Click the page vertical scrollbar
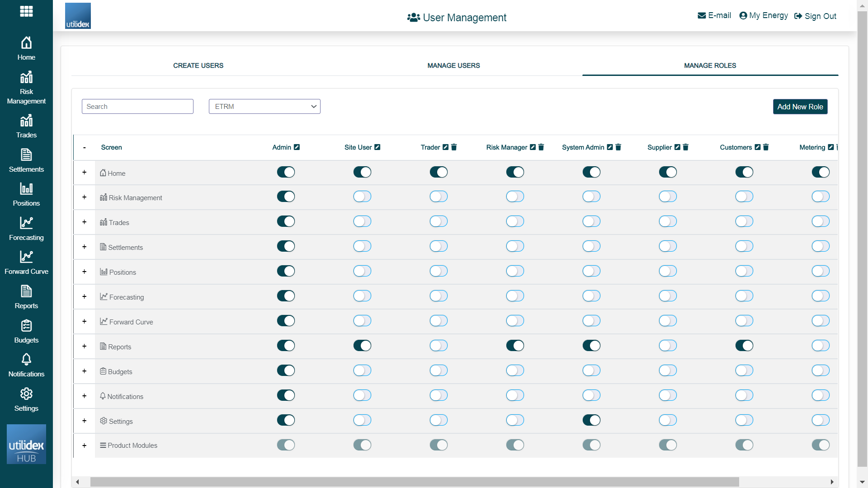The image size is (868, 488). click(862, 239)
